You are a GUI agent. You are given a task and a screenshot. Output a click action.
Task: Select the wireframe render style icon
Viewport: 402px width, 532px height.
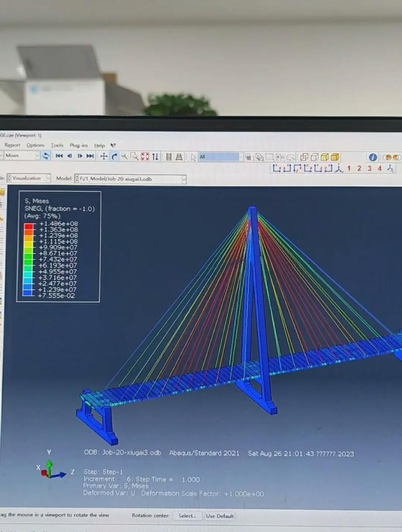pyautogui.click(x=304, y=157)
